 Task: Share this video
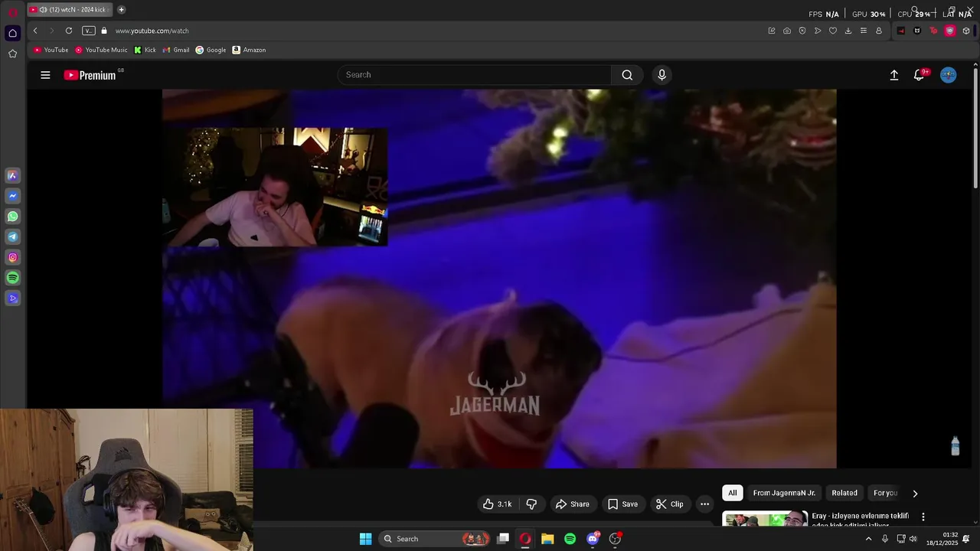[573, 504]
